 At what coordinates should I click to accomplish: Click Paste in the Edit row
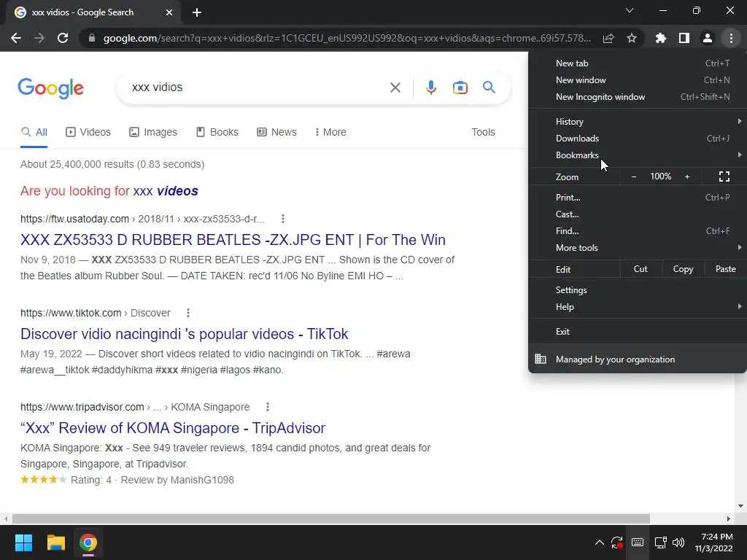(x=725, y=269)
